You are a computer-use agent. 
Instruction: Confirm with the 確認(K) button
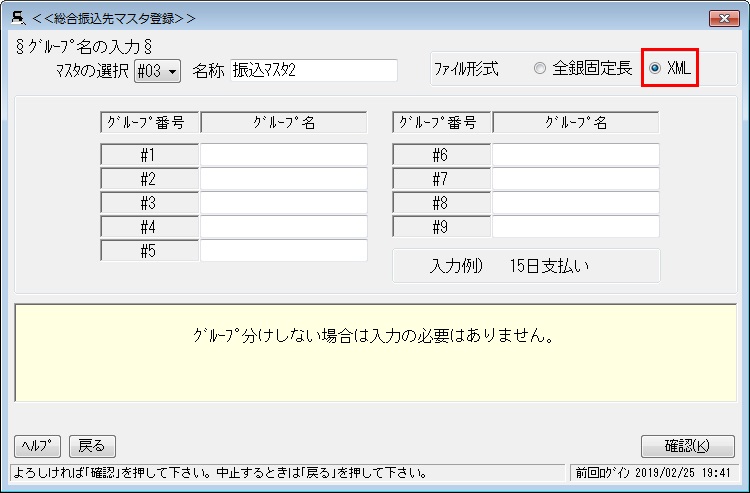click(x=687, y=446)
